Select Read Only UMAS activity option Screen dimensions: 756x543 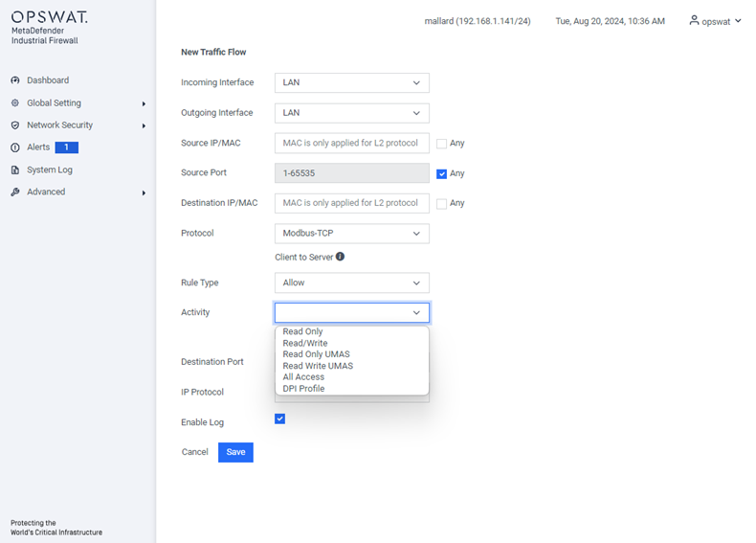click(x=317, y=354)
